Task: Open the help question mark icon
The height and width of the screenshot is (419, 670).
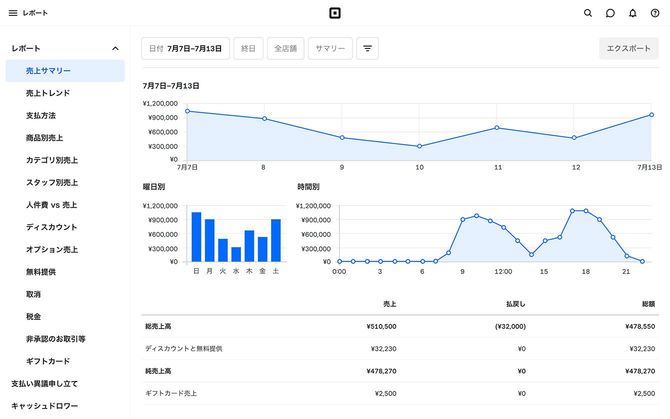Action: tap(655, 13)
